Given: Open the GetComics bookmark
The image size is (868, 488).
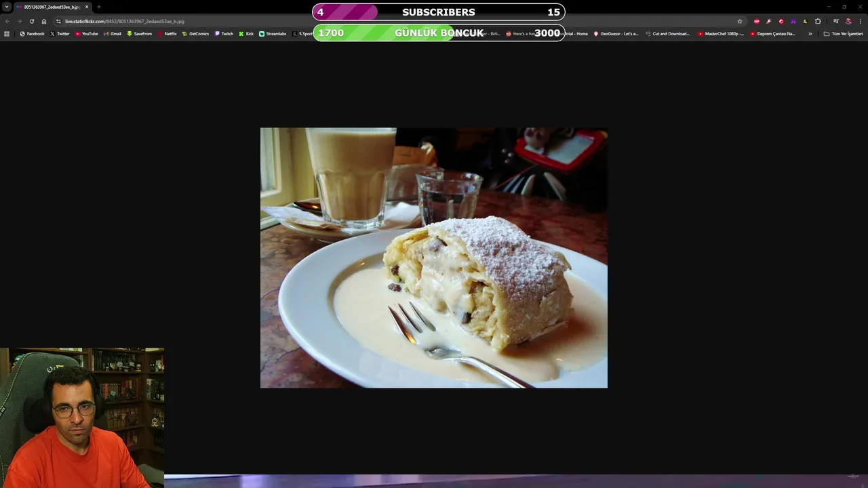Looking at the screenshot, I should [x=195, y=33].
